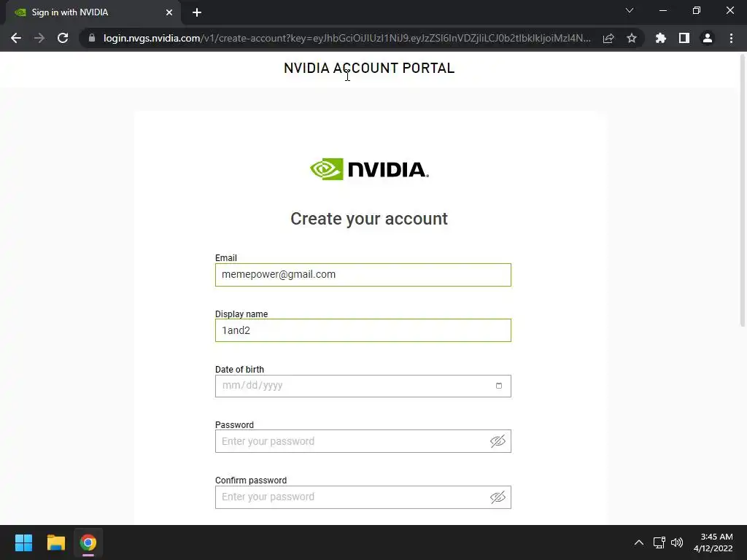This screenshot has height=560, width=747.
Task: Select the Sign in with NVIDIA tab
Action: click(93, 12)
